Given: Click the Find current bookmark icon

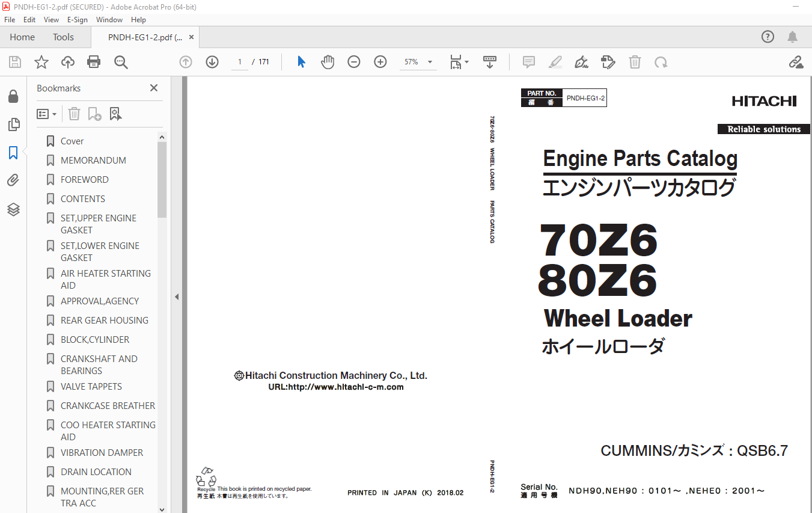Looking at the screenshot, I should coord(115,114).
